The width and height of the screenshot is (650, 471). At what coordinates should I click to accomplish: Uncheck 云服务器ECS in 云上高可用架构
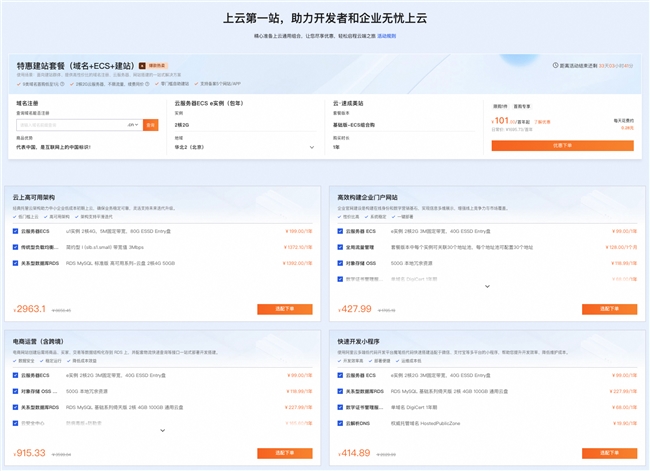(x=16, y=231)
